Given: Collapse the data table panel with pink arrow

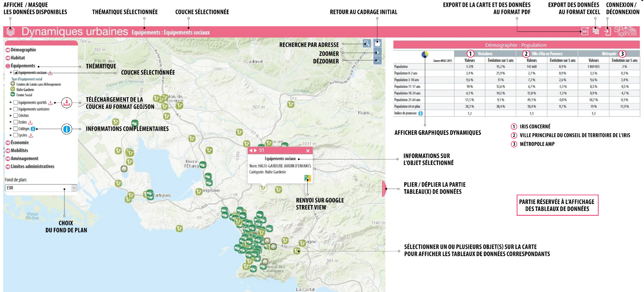Looking at the screenshot, I should [384, 188].
